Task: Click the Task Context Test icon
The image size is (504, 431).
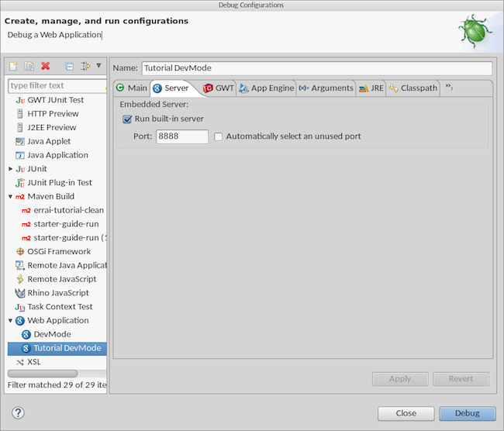Action: 20,307
